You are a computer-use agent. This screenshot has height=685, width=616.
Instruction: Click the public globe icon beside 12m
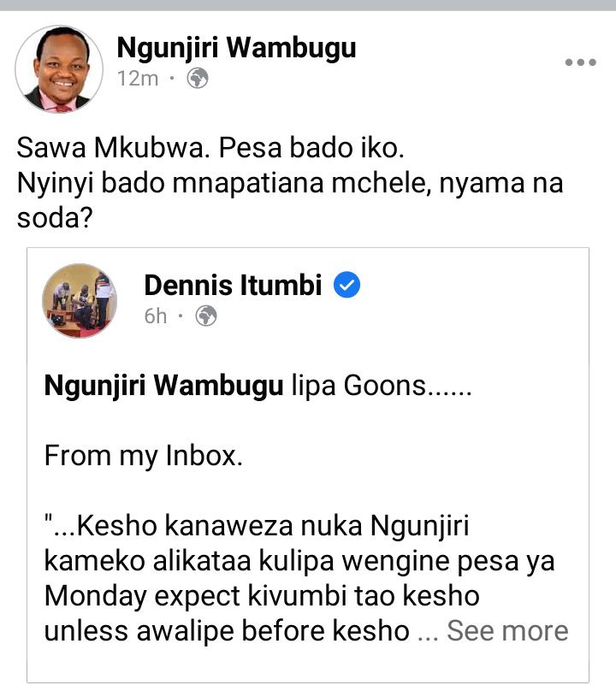pos(198,79)
